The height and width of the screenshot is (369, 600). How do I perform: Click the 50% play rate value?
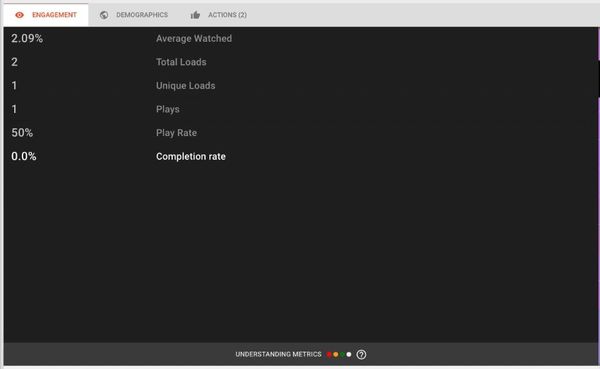[x=22, y=133]
